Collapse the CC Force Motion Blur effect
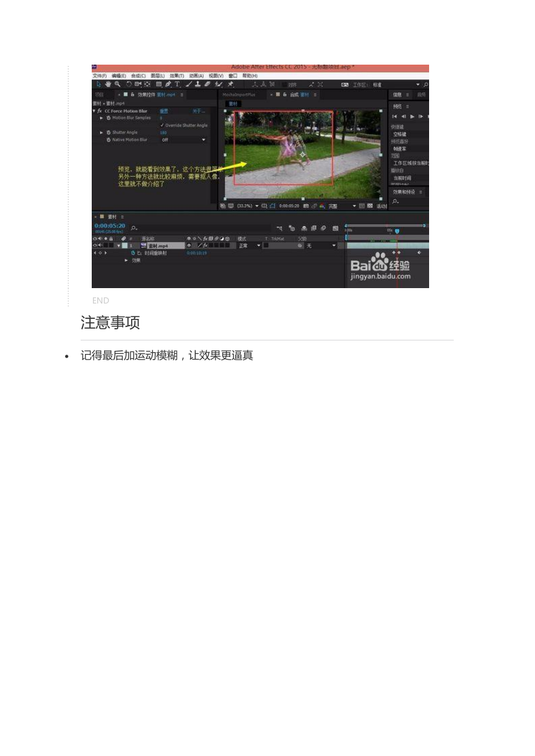The image size is (535, 756). 94,111
